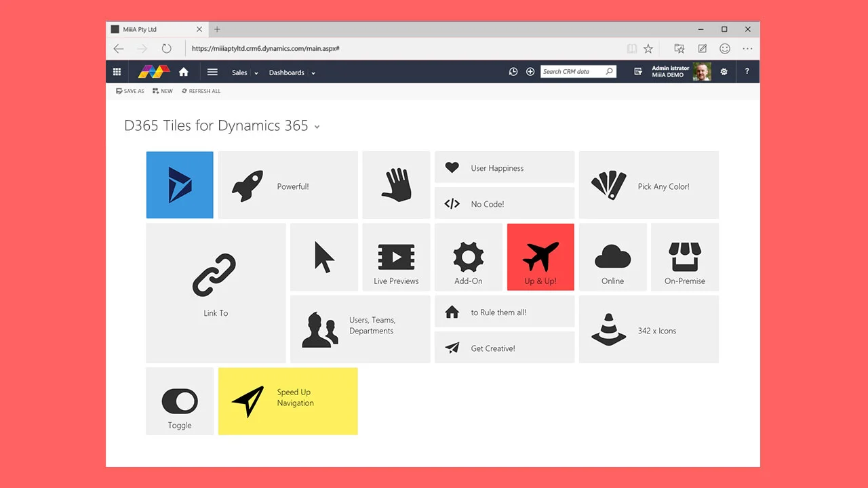Click the Pick Any Color! swatches tile
This screenshot has height=488, width=868.
tap(648, 185)
